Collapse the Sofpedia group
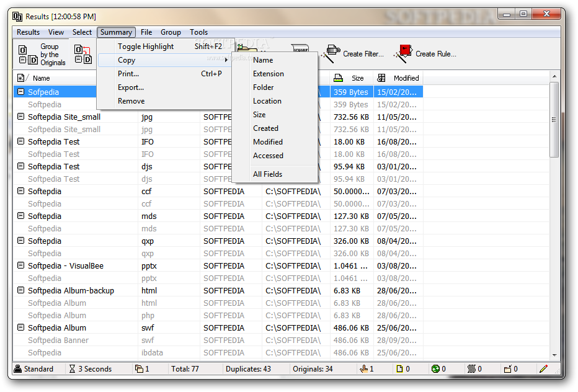Viewport: 578px width, 392px height. click(x=21, y=91)
